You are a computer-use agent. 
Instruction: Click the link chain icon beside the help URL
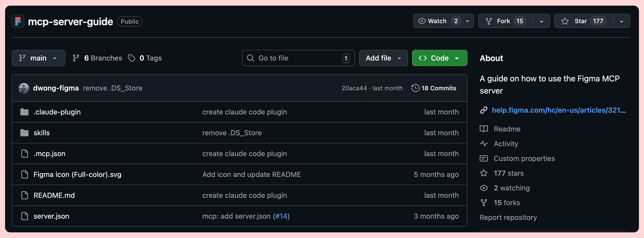point(484,110)
